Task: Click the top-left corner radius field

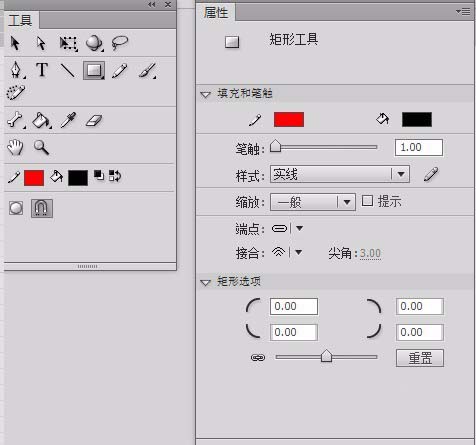Action: 294,306
